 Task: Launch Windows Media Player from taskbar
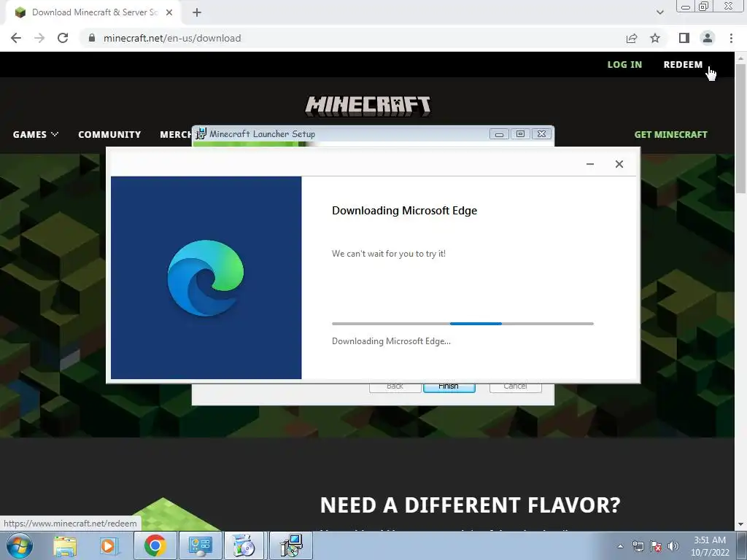[109, 545]
